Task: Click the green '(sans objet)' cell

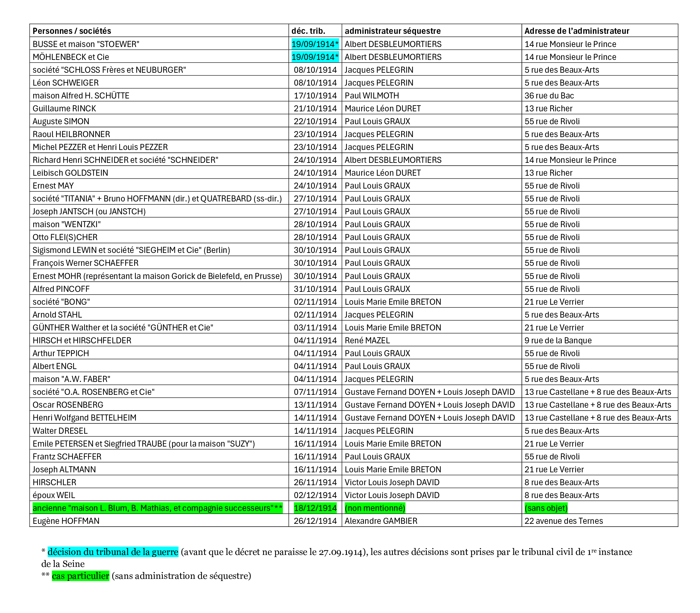Action: tap(546, 508)
